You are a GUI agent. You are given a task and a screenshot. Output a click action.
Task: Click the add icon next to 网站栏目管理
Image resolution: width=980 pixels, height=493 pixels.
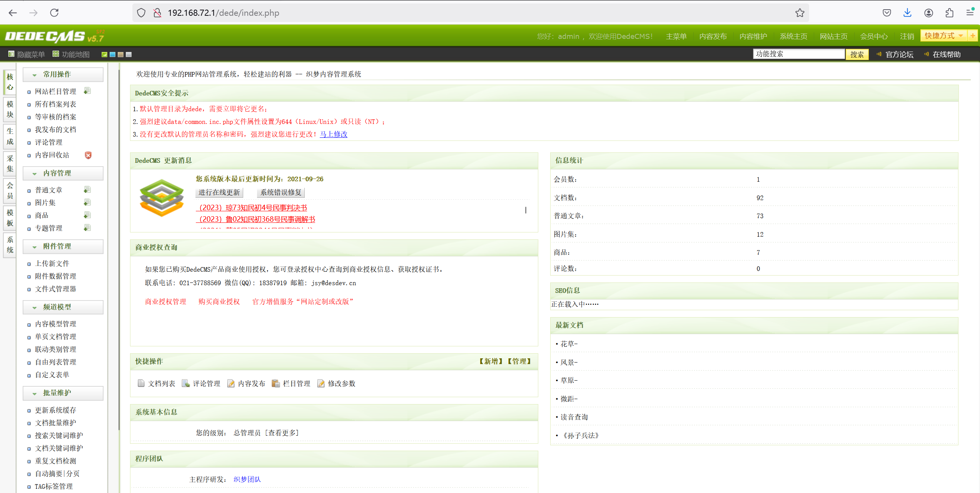(87, 91)
